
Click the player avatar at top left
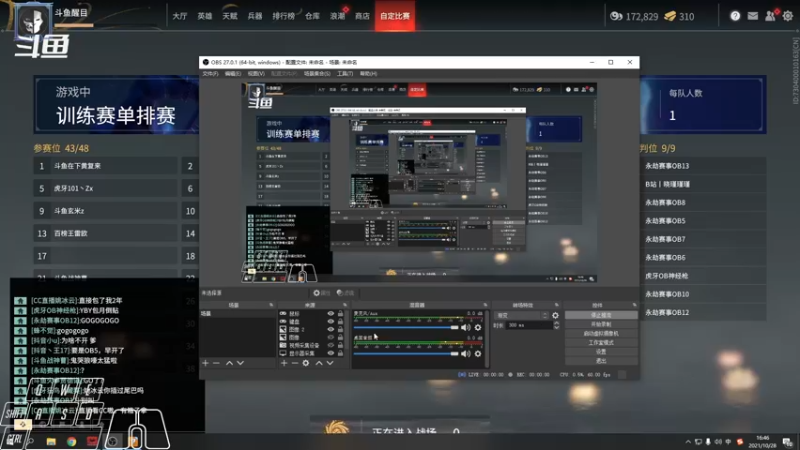(x=33, y=20)
